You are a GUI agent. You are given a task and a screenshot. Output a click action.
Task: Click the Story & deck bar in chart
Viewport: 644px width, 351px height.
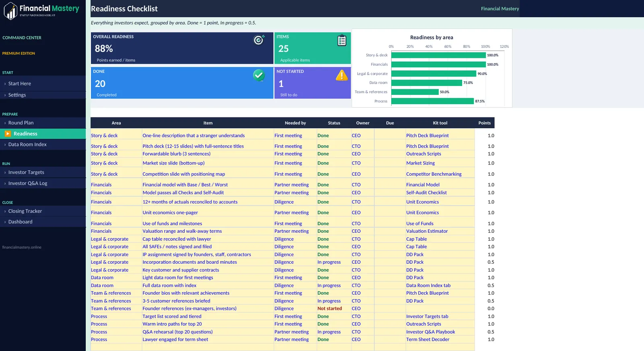click(x=438, y=55)
